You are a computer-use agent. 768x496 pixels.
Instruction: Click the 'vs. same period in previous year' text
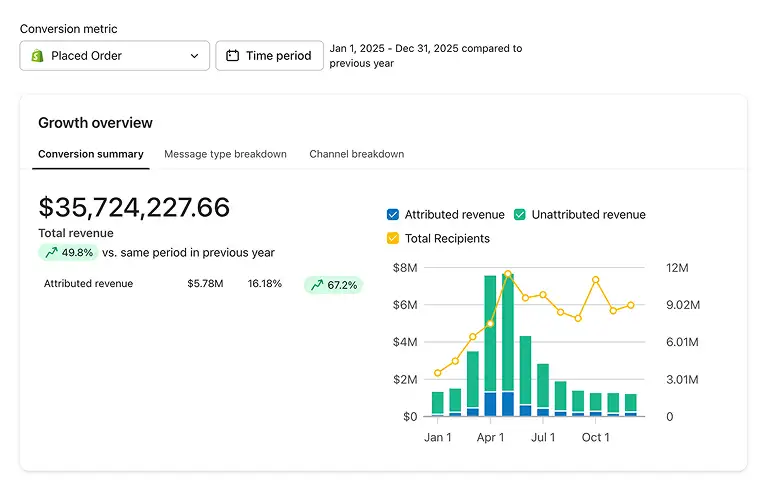click(x=188, y=253)
